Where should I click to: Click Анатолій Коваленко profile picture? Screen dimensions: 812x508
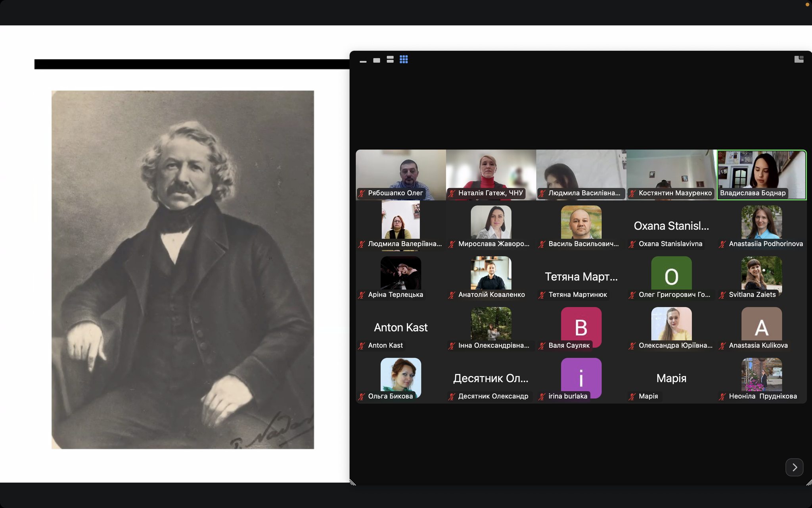(x=491, y=273)
